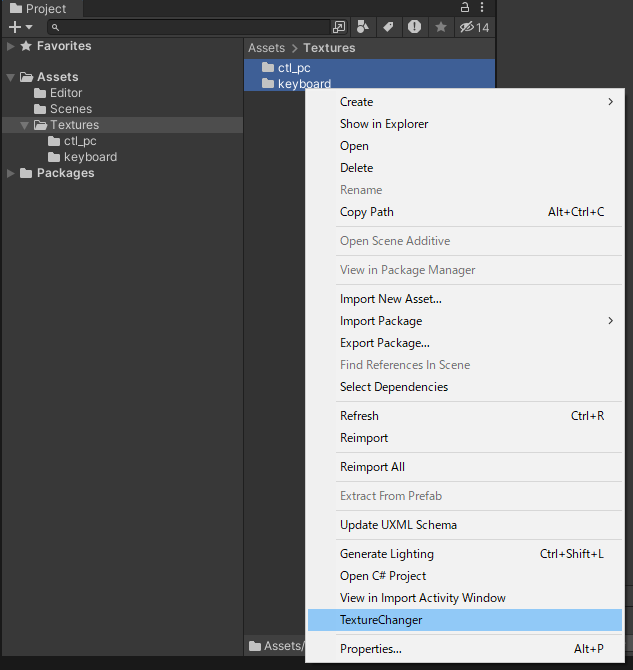The width and height of the screenshot is (633, 670).
Task: Click the Import Package submenu chevron
Action: [611, 321]
